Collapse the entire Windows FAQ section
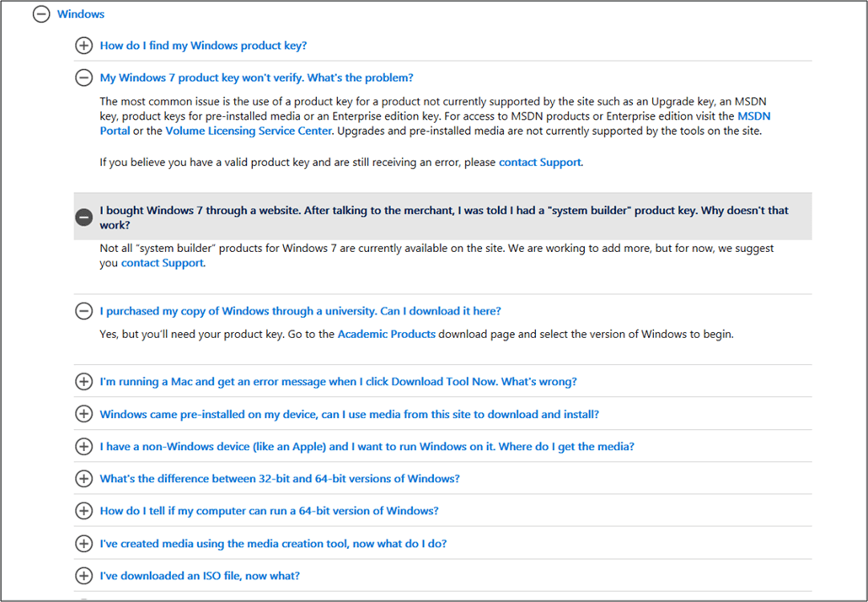This screenshot has width=868, height=602. point(41,14)
